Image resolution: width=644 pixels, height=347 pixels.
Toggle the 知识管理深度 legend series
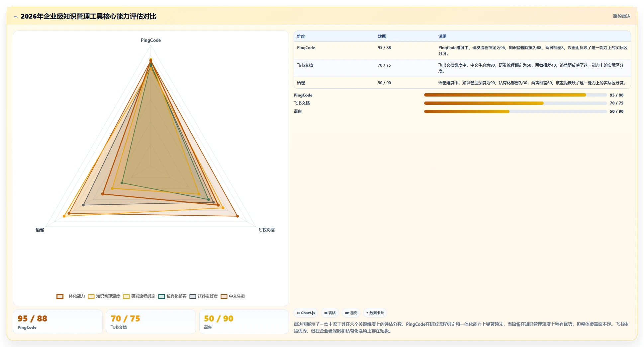(x=104, y=296)
